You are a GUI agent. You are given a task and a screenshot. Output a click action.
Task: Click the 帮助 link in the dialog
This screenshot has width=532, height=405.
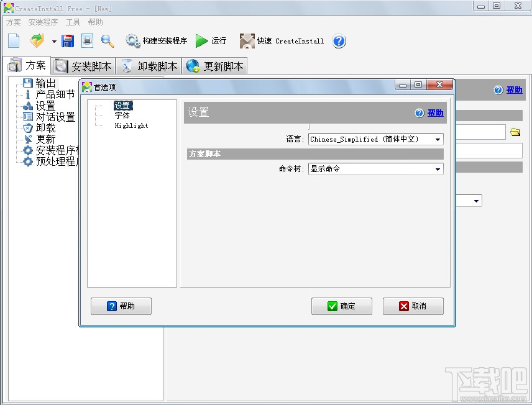tap(434, 112)
